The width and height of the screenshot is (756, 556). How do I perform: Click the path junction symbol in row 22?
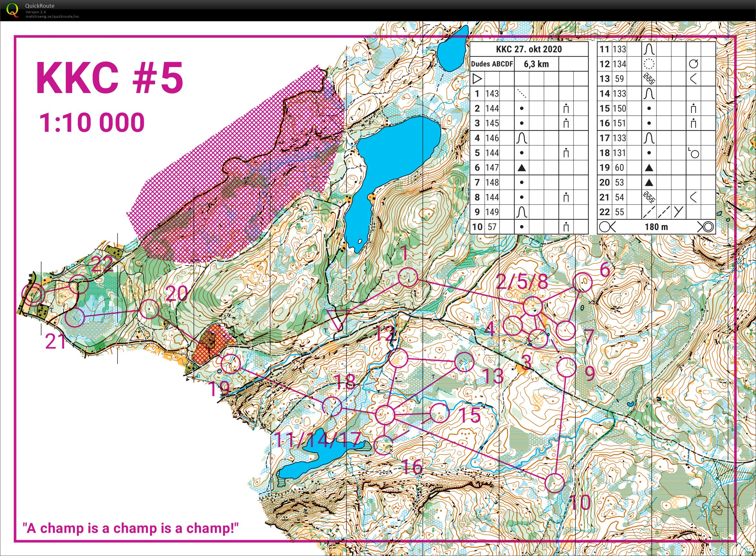point(679,212)
